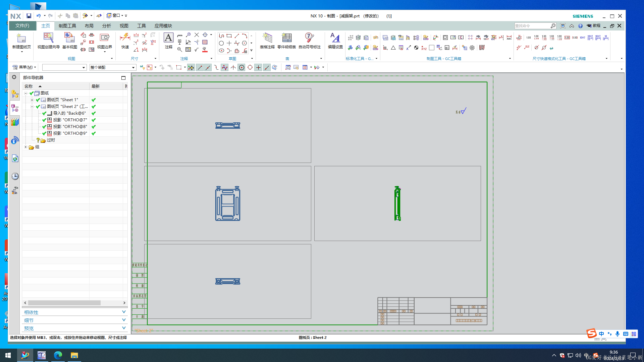Toggle Point on Curve snap

pyautogui.click(x=267, y=67)
